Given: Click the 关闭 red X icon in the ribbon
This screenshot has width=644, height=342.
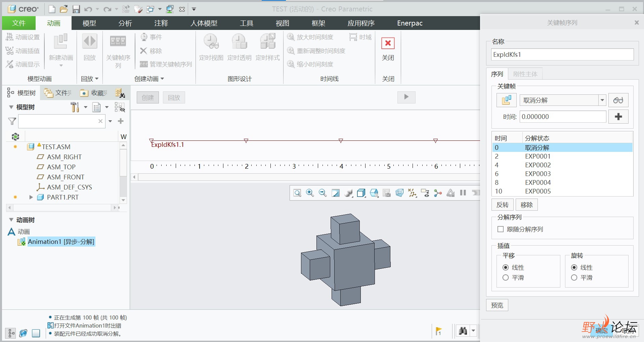Looking at the screenshot, I should click(388, 43).
